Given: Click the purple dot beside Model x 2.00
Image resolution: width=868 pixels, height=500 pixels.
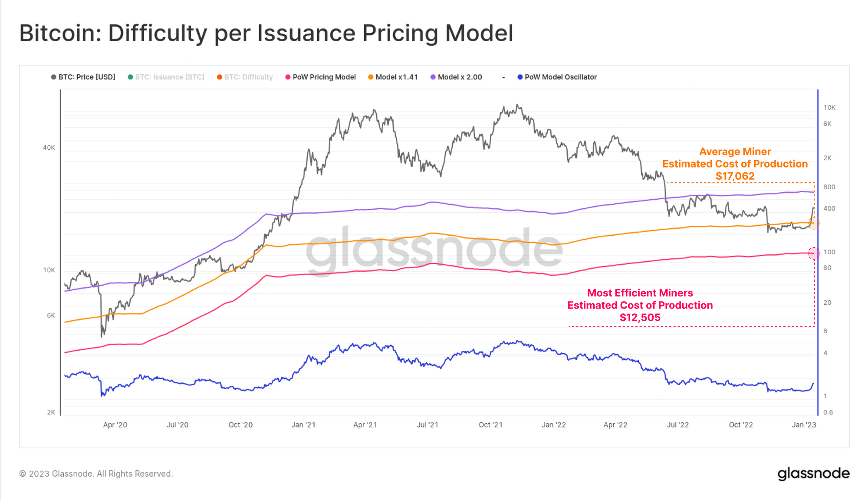Looking at the screenshot, I should (433, 77).
